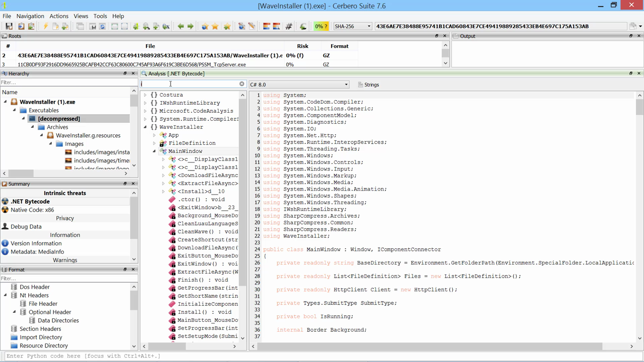This screenshot has height=362, width=644.
Task: Open the Tools menu
Action: pyautogui.click(x=100, y=16)
